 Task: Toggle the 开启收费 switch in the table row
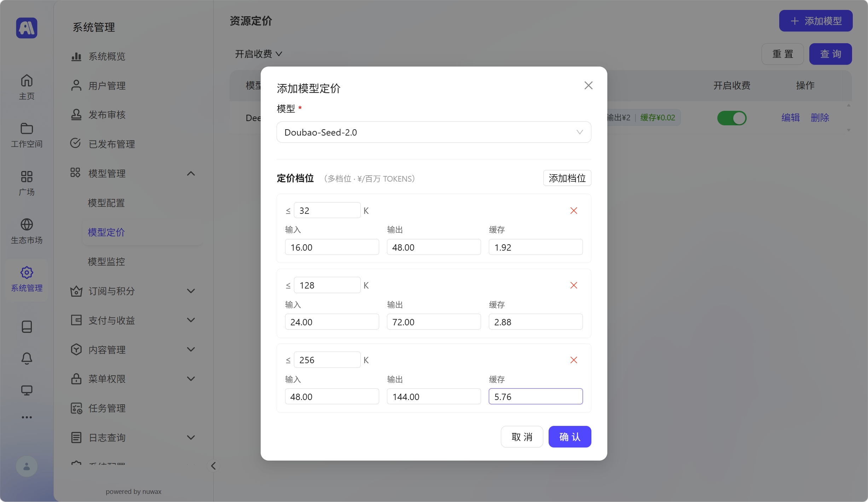point(731,118)
